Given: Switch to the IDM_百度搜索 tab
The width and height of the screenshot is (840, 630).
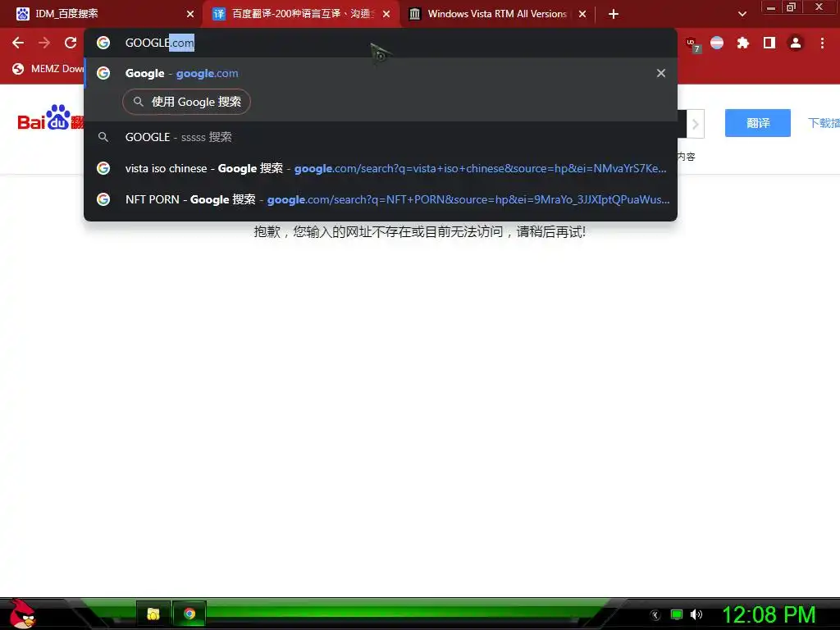Looking at the screenshot, I should point(102,14).
